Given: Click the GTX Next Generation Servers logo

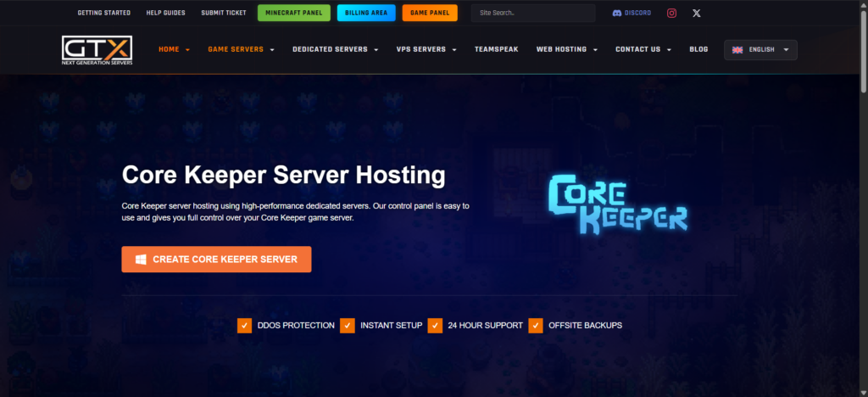Looking at the screenshot, I should pos(97,50).
